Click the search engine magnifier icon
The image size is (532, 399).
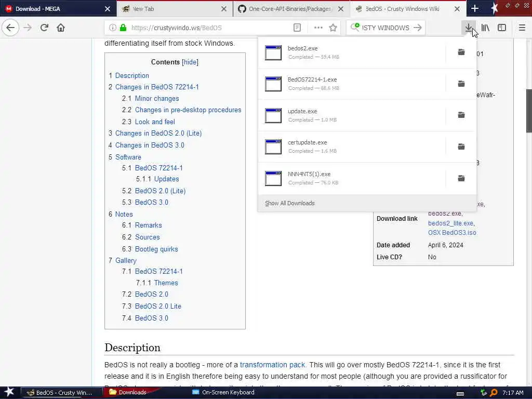coord(355,27)
